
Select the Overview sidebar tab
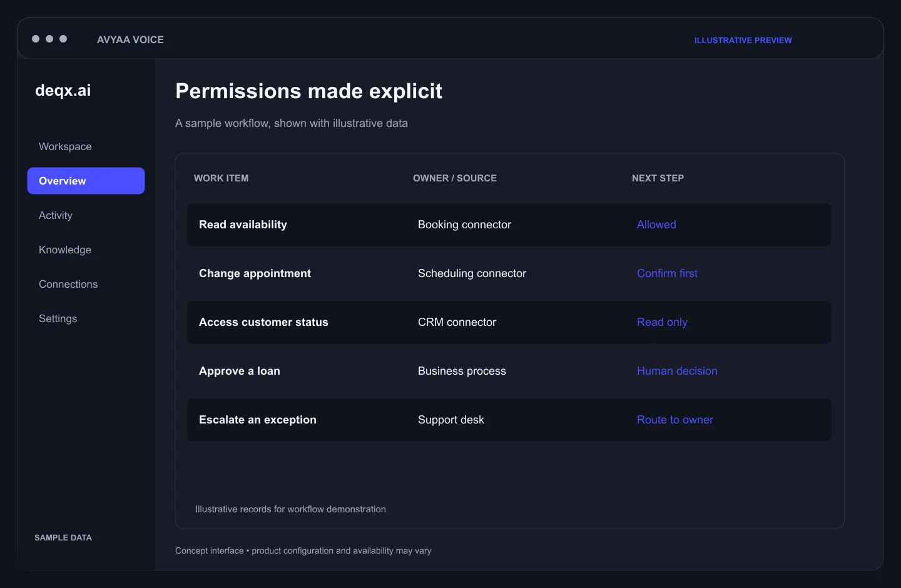tap(86, 181)
